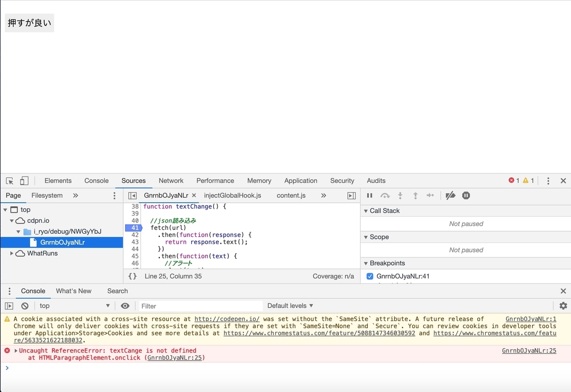Show more open file tabs
Viewport: 571px width, 392px height.
(324, 196)
